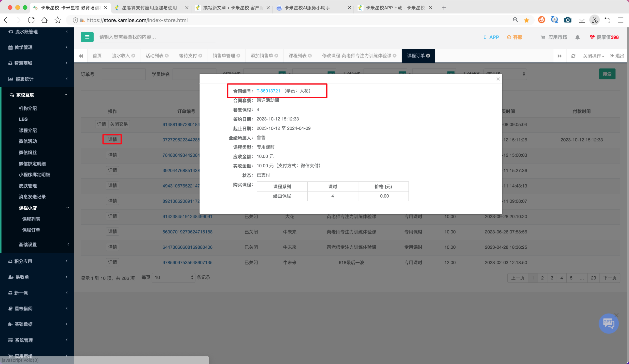Open browser zoom magnifier icon

click(515, 20)
